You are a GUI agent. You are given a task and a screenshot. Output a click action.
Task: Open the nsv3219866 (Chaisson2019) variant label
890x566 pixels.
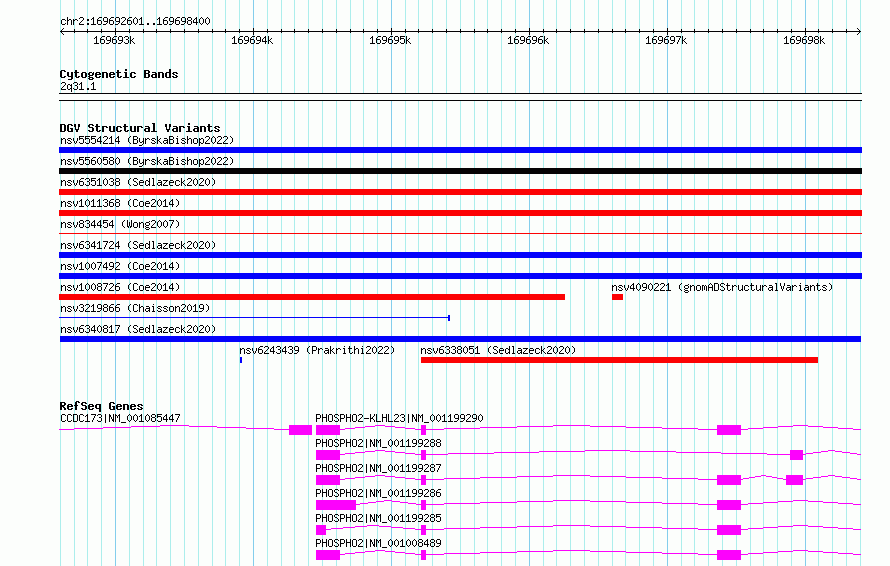tap(135, 308)
